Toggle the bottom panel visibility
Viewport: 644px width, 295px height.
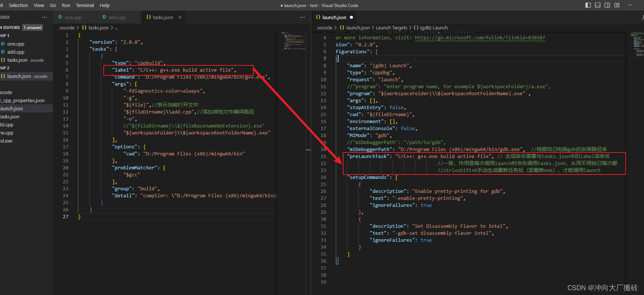click(598, 5)
